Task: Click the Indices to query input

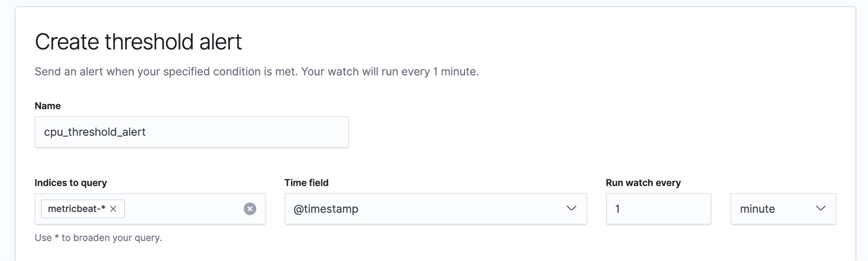Action: point(182,209)
